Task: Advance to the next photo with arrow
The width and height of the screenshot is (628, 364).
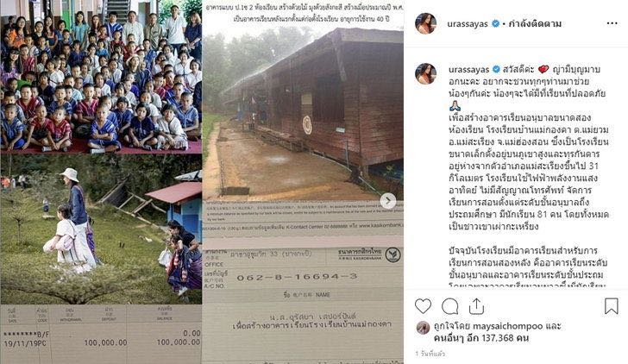Action: tap(387, 201)
